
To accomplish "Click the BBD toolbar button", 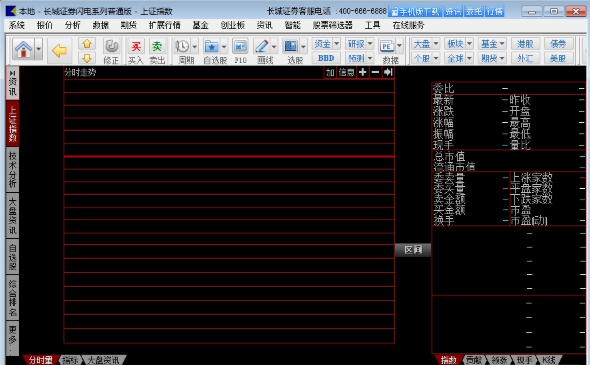I will pos(326,58).
